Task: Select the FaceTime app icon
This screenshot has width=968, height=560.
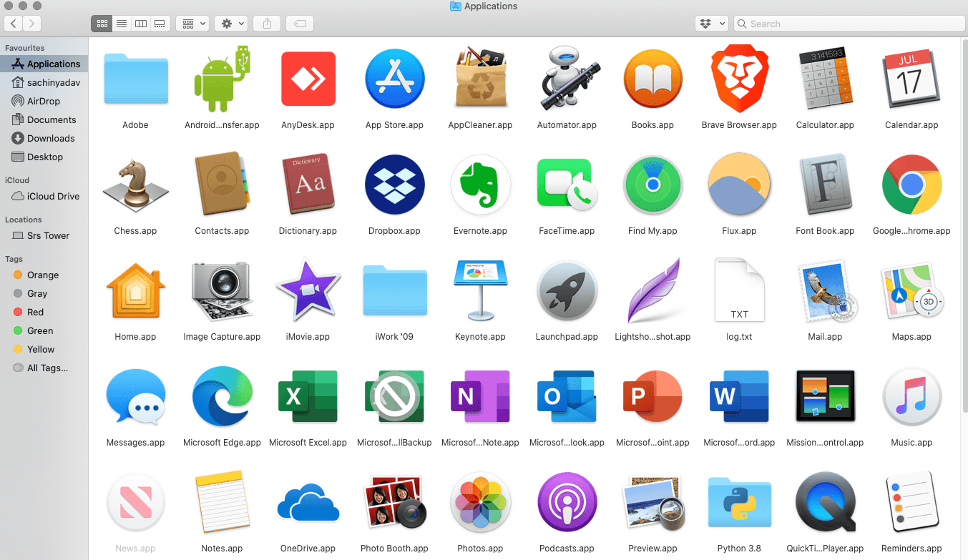Action: tap(567, 185)
